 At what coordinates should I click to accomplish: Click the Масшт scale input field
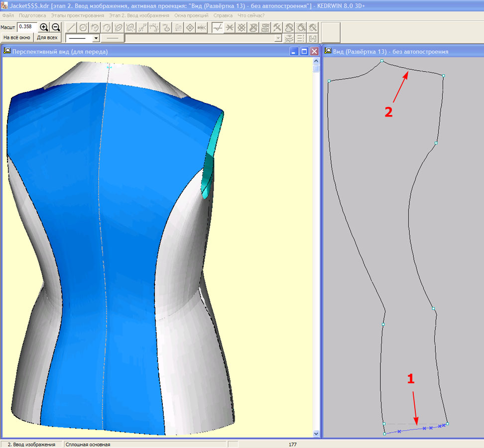point(26,27)
